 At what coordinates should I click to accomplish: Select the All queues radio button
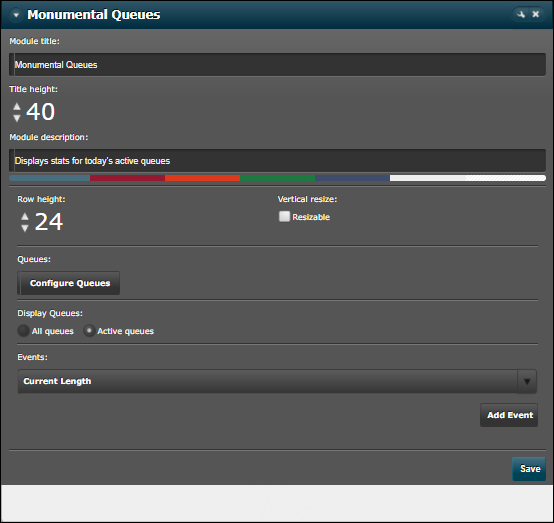(23, 331)
